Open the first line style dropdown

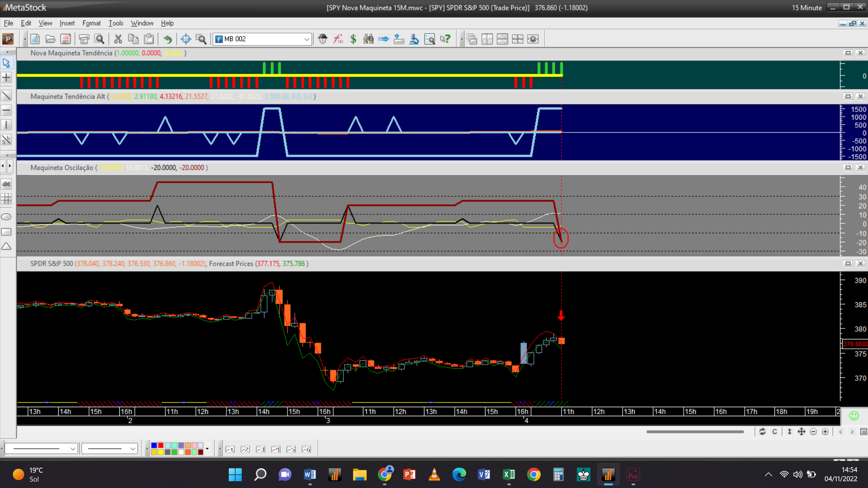point(72,449)
